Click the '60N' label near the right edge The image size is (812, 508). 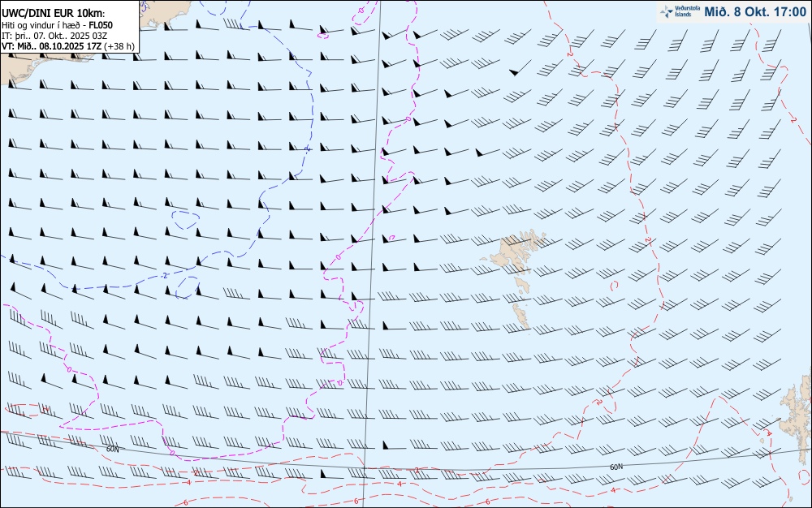pyautogui.click(x=615, y=467)
